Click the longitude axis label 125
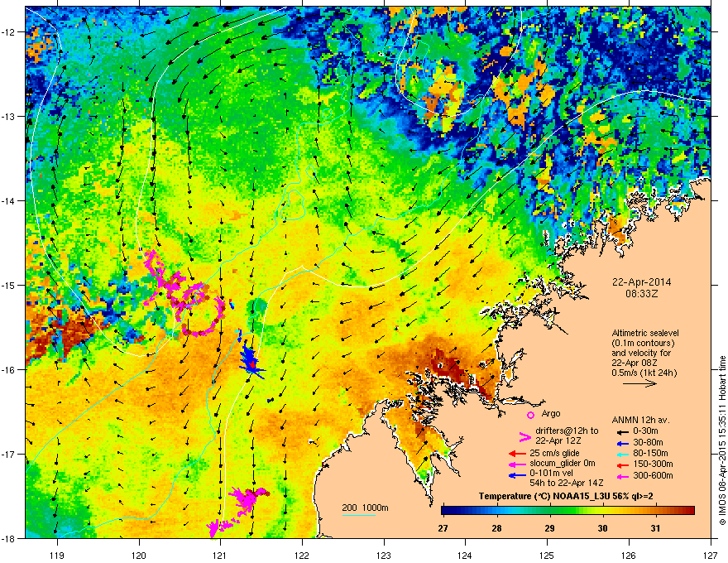The image size is (728, 563). point(547,555)
